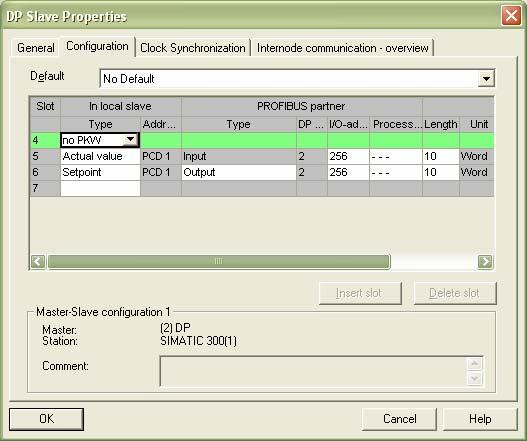Click the Addr... column header

coord(161,124)
